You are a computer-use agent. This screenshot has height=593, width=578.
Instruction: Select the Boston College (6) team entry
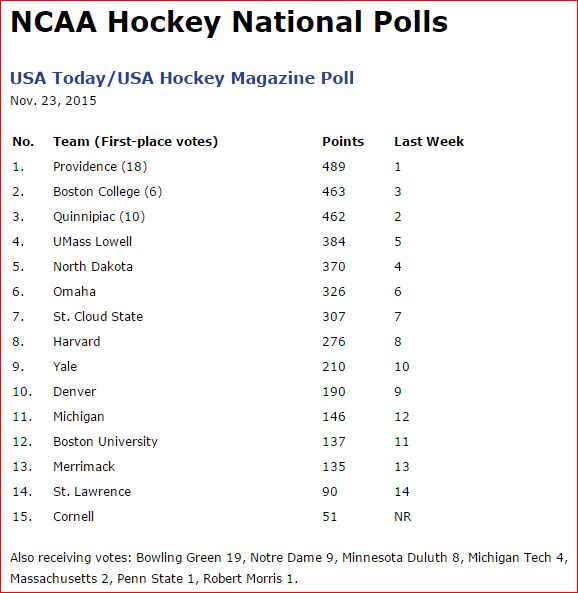tap(108, 192)
